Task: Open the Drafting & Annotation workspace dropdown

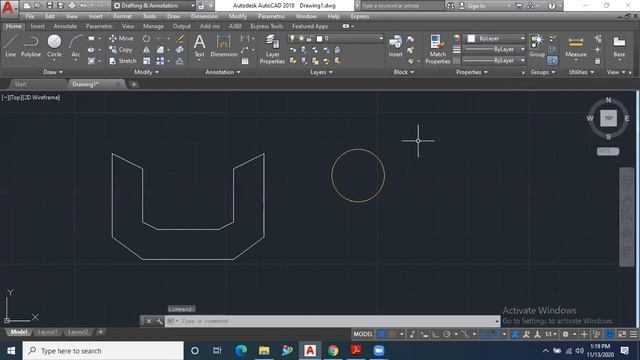Action: (x=153, y=6)
